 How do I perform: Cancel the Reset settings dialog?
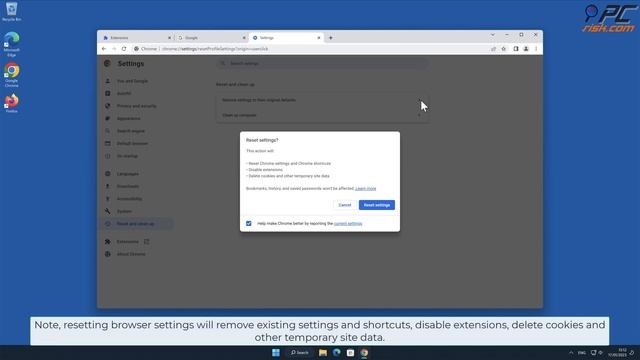344,205
